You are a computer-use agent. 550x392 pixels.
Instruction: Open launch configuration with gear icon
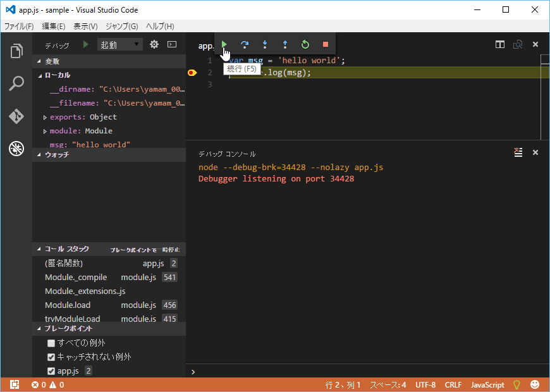(154, 45)
